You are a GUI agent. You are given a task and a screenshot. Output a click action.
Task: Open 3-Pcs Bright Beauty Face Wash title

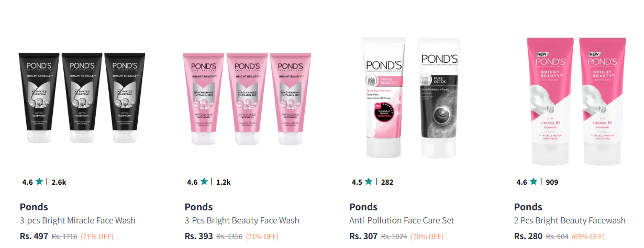coord(242,220)
